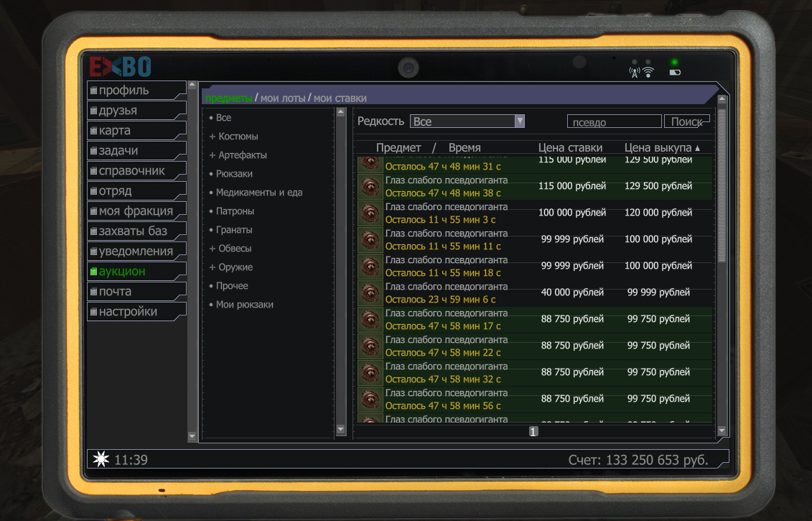Click the Wi-Fi signal status icon
Image resolution: width=812 pixels, height=521 pixels.
point(648,72)
